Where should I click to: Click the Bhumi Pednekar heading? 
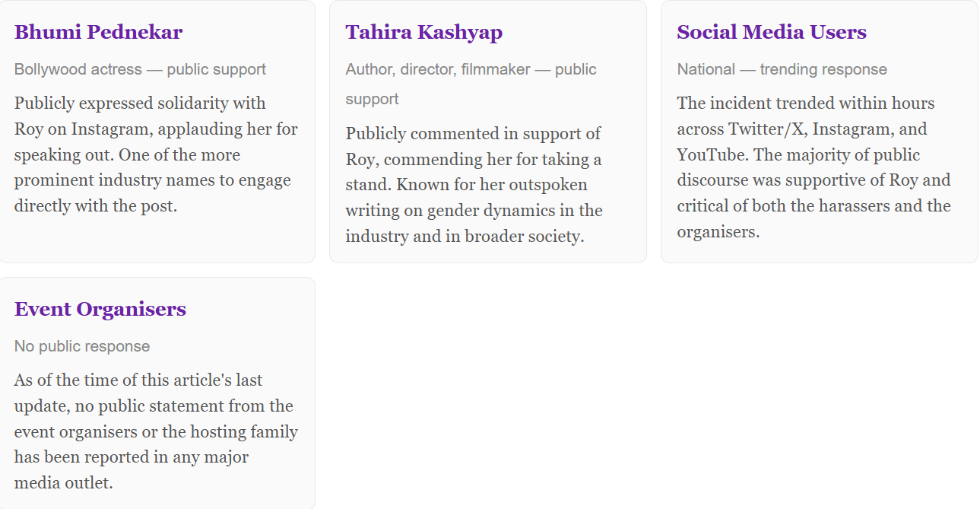tap(98, 32)
